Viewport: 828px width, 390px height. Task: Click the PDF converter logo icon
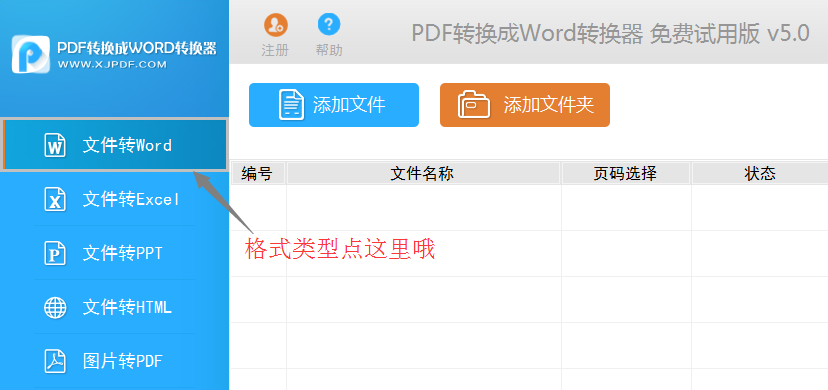[31, 54]
